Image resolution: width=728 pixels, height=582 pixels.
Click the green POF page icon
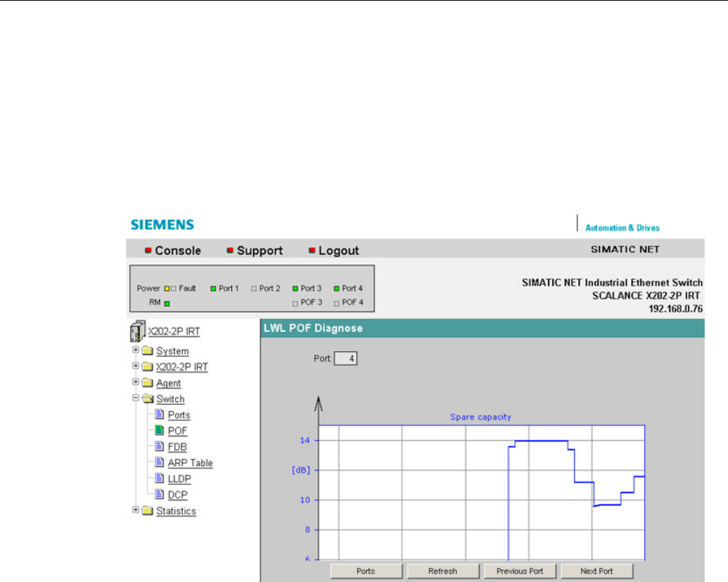[x=161, y=430]
